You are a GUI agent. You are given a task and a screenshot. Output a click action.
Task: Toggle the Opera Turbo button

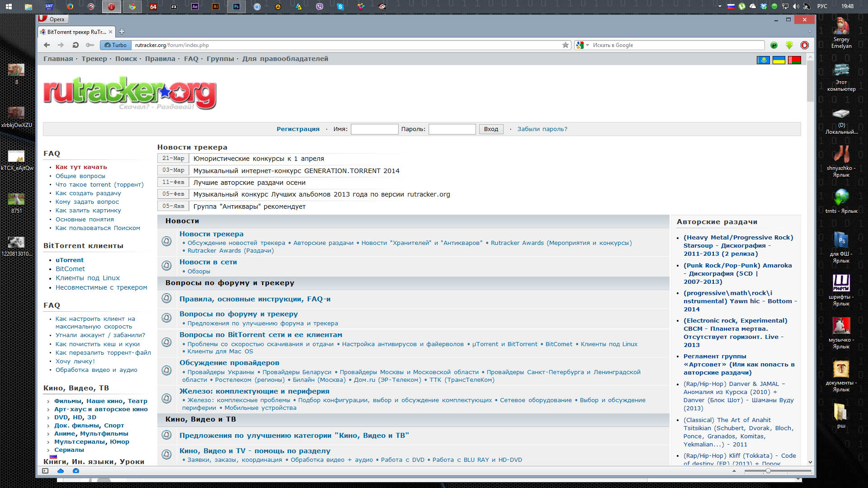pyautogui.click(x=115, y=45)
